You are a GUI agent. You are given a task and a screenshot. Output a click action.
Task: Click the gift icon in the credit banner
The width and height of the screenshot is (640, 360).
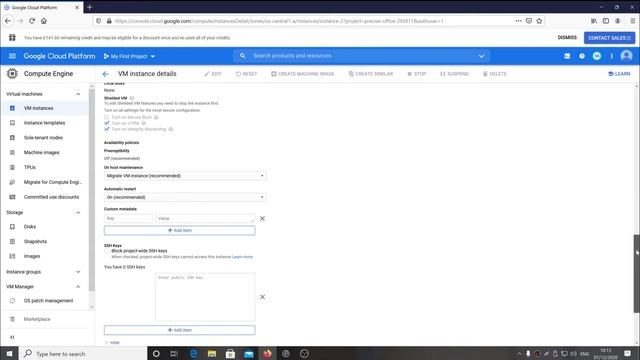[12, 38]
